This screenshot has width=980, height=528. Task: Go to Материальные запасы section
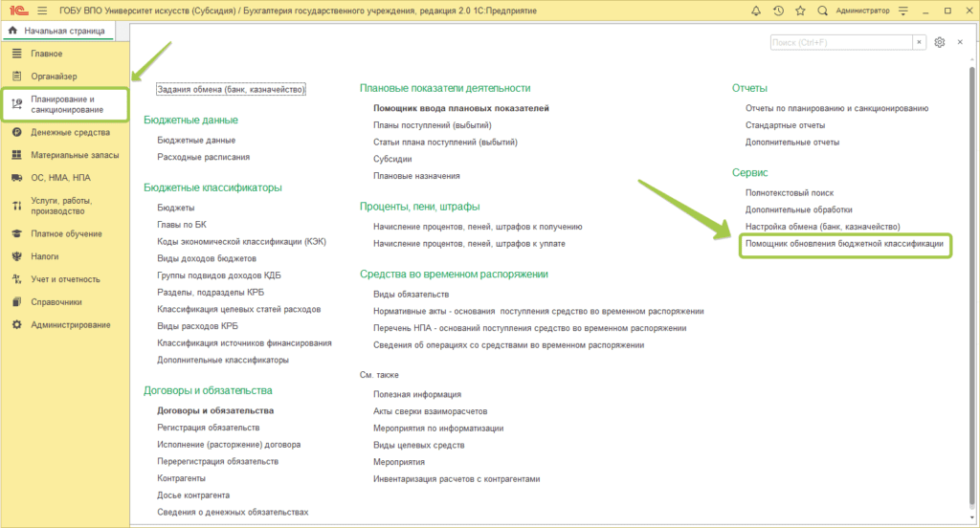(74, 155)
